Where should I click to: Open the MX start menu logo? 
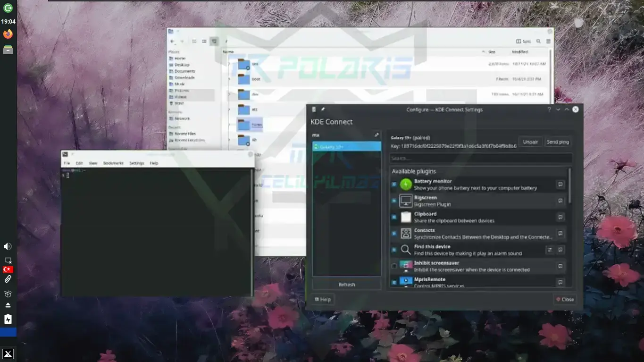click(8, 354)
